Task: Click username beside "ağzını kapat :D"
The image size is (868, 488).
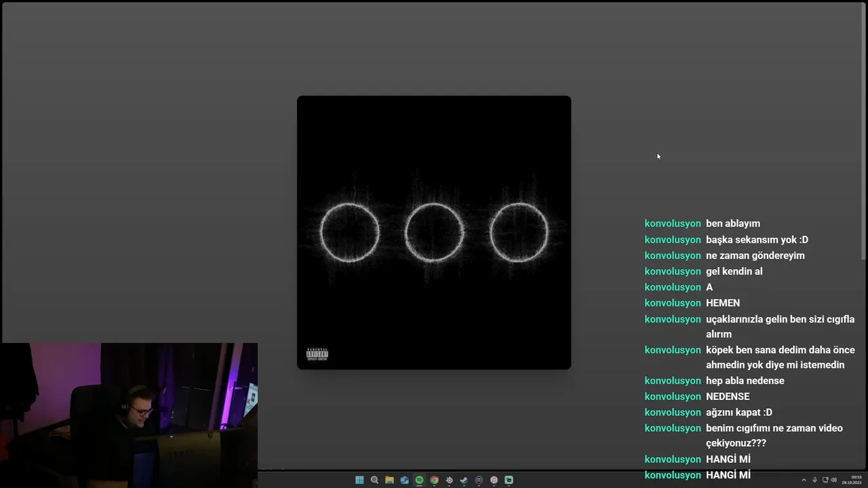Action: point(673,412)
